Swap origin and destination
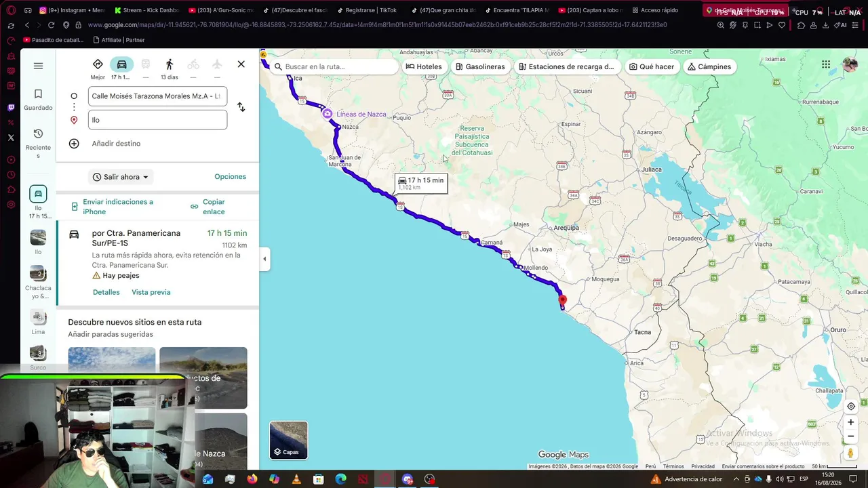 point(241,107)
